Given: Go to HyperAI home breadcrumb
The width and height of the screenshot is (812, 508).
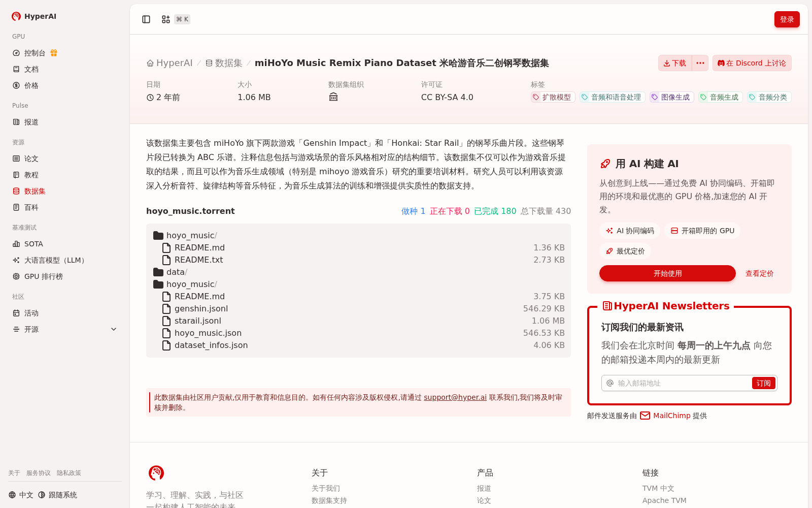Looking at the screenshot, I should click(170, 63).
